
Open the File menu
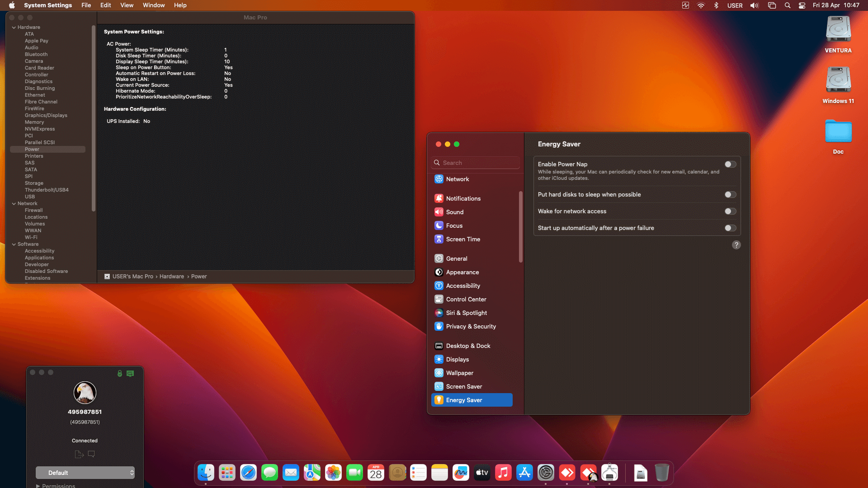(86, 5)
